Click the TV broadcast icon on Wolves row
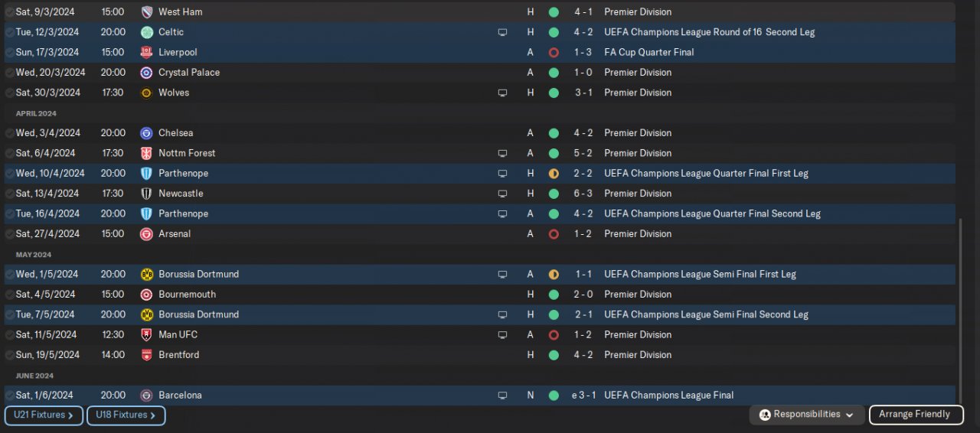Viewport: 980px width, 433px height. click(x=502, y=93)
